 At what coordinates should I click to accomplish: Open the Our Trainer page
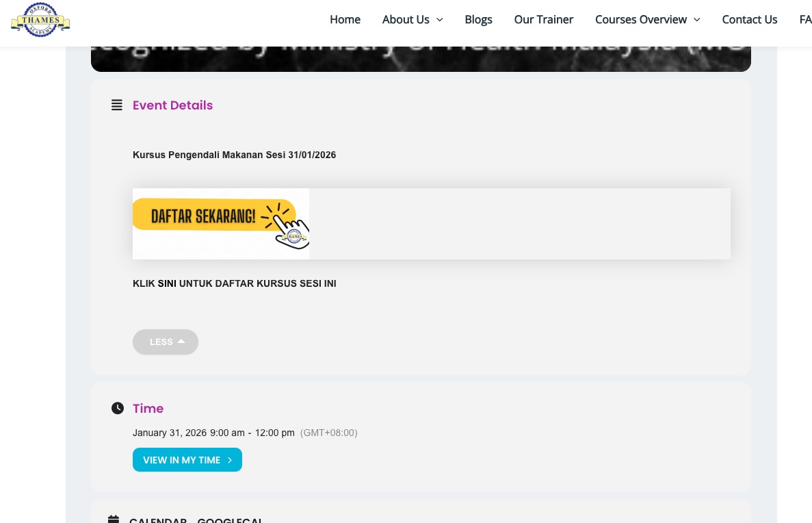click(x=543, y=20)
